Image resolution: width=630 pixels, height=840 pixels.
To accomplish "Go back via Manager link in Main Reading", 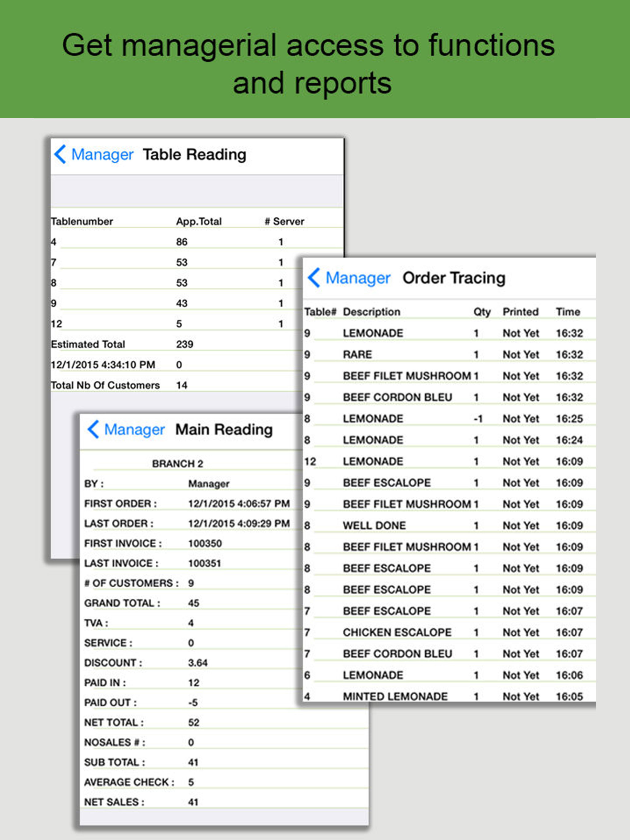I will (134, 430).
